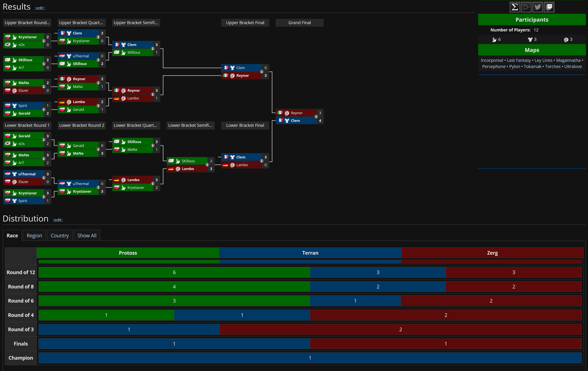Select the Show All tab
Image resolution: width=588 pixels, height=371 pixels.
coord(87,236)
